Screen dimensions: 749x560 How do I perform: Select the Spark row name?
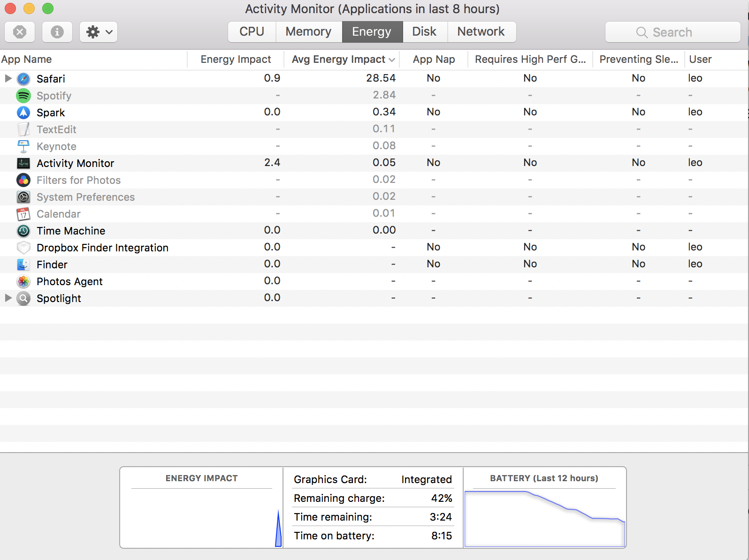pos(51,113)
